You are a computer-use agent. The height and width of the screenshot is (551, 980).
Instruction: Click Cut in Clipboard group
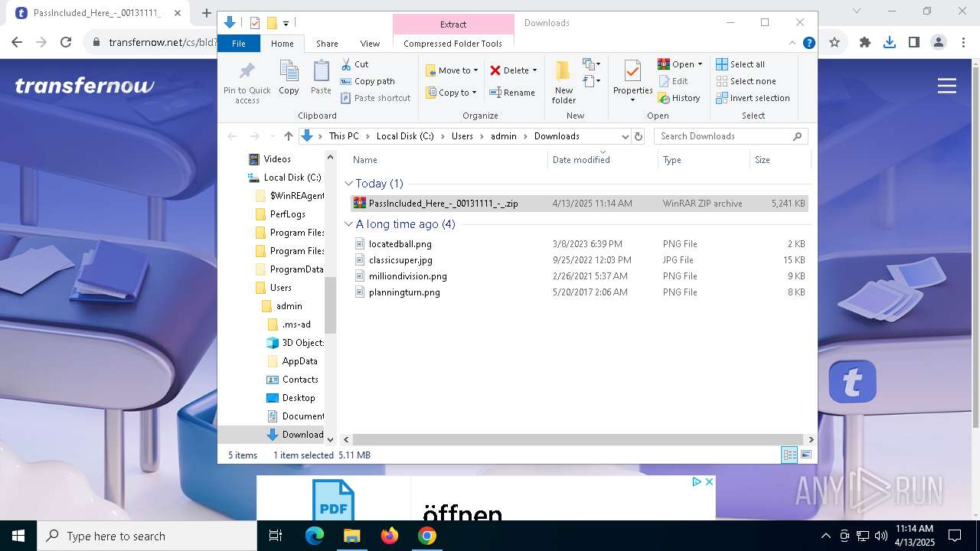point(354,64)
